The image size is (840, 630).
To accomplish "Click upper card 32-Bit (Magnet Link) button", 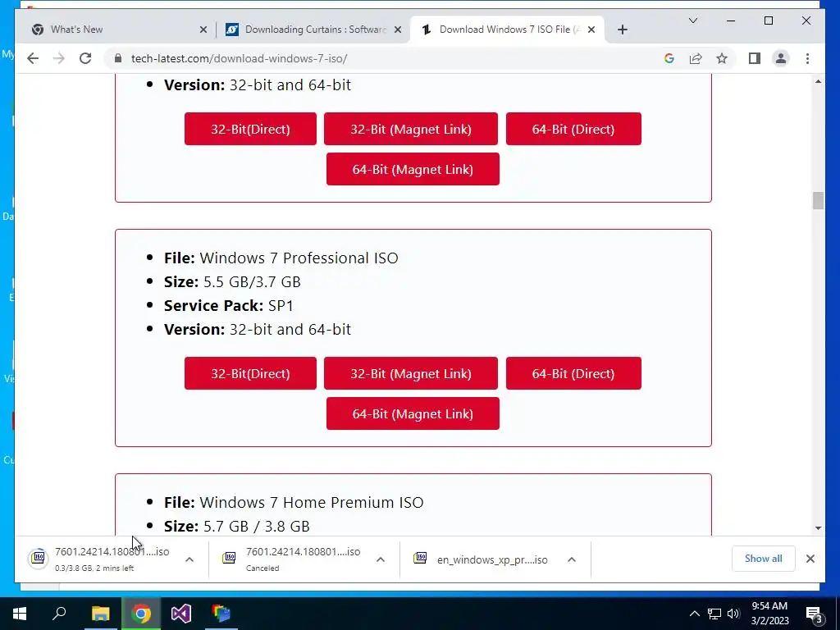I will (411, 129).
